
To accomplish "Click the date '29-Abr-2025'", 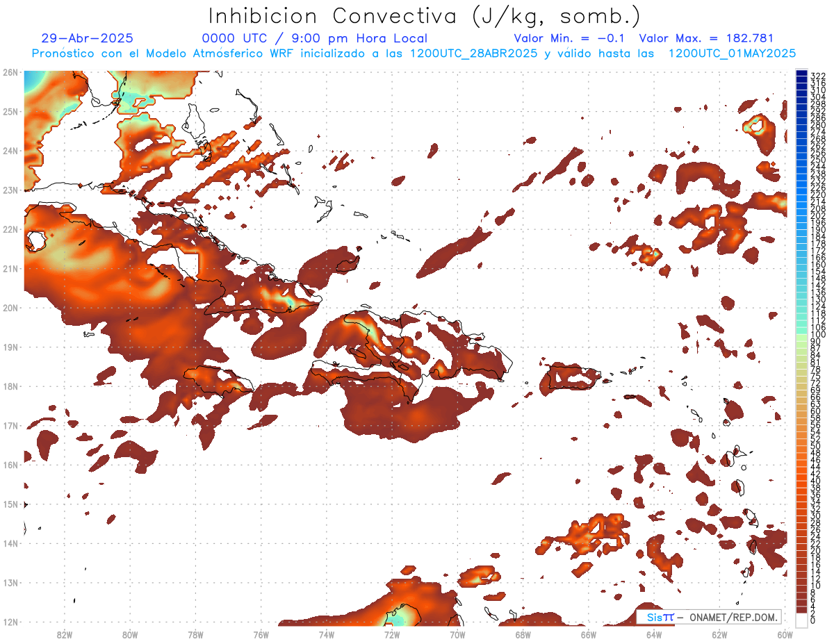I will (88, 38).
